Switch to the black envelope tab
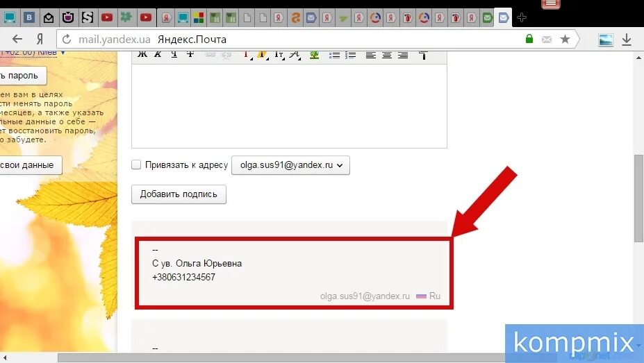 point(49,17)
